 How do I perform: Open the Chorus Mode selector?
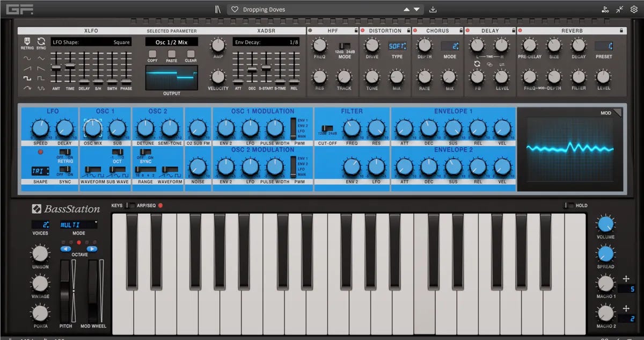click(x=450, y=46)
